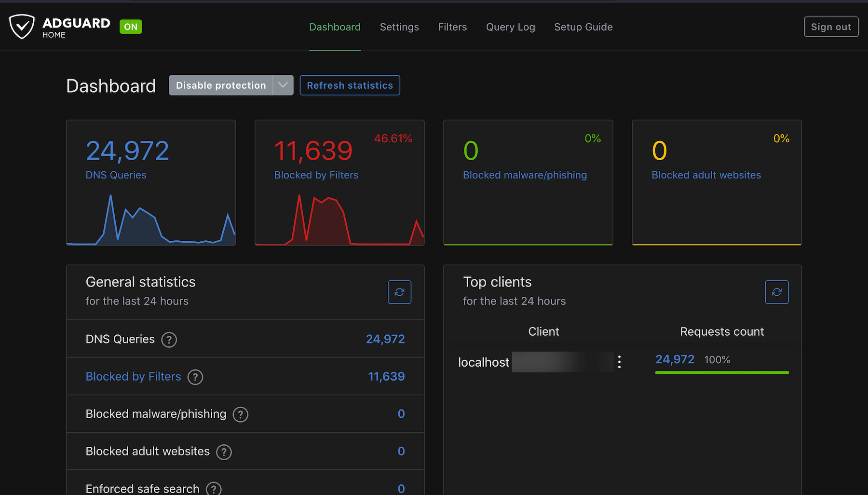Click the green ON status badge
868x495 pixels.
tap(131, 27)
